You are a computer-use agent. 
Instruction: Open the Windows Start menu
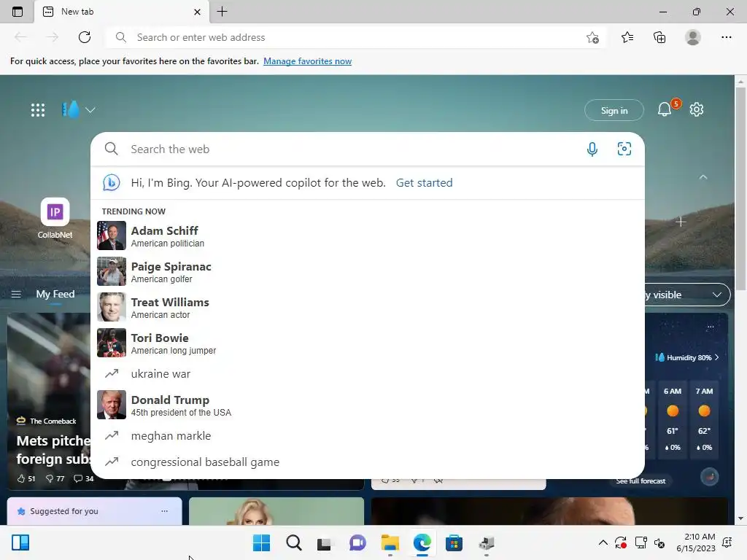tap(261, 542)
